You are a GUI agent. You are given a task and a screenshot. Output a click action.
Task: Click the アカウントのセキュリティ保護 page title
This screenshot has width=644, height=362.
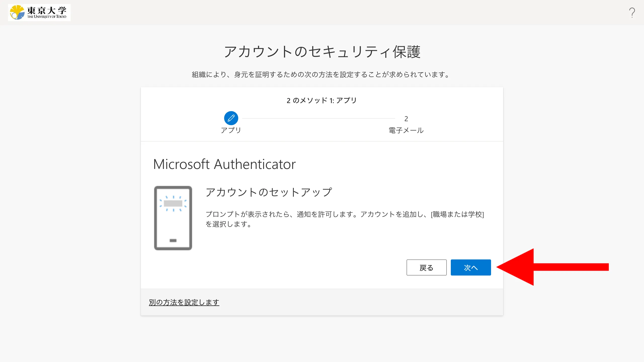(x=322, y=52)
